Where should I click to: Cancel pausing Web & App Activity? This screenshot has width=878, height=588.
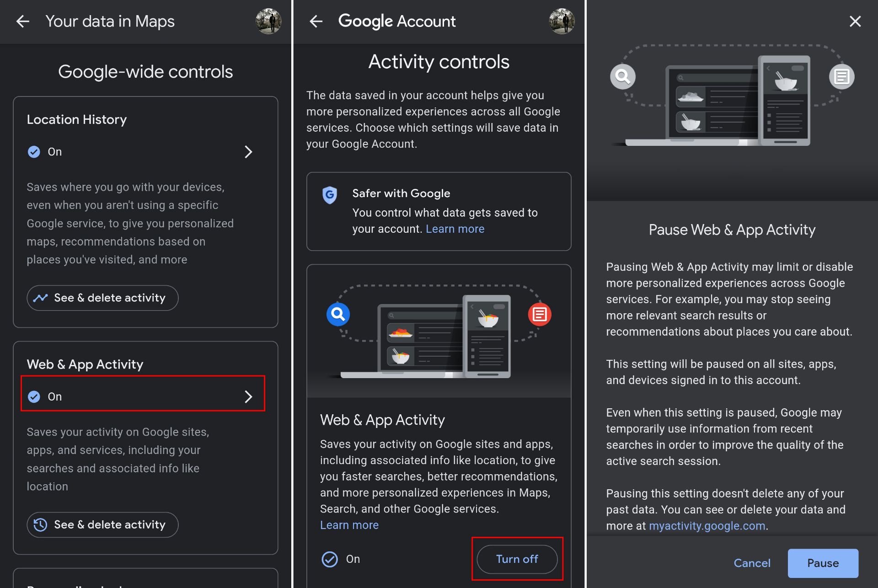(752, 563)
